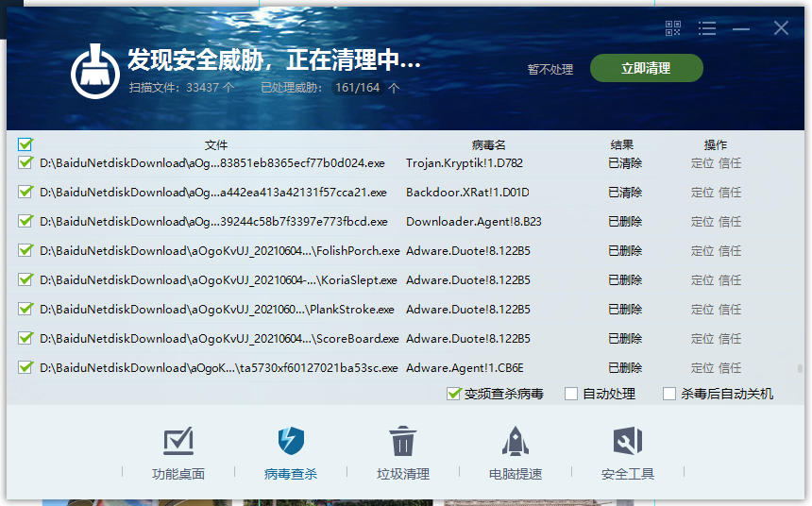Viewport: 812px width, 506px height.
Task: Click 定位 for Backdoor.XRat!1.D01D row
Action: tap(702, 193)
